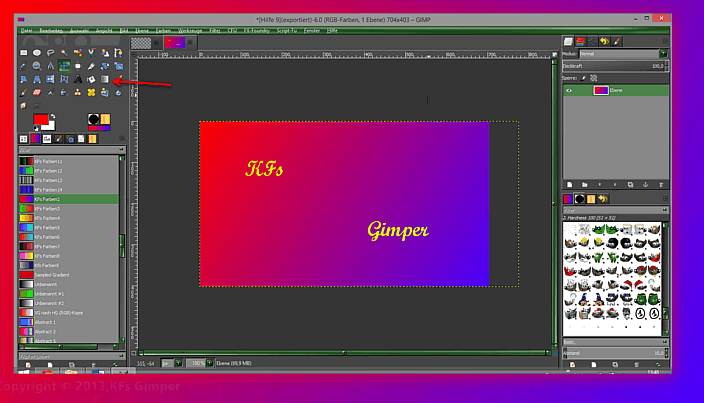Delete the layer using trash button
This screenshot has width=704, height=403.
[661, 184]
